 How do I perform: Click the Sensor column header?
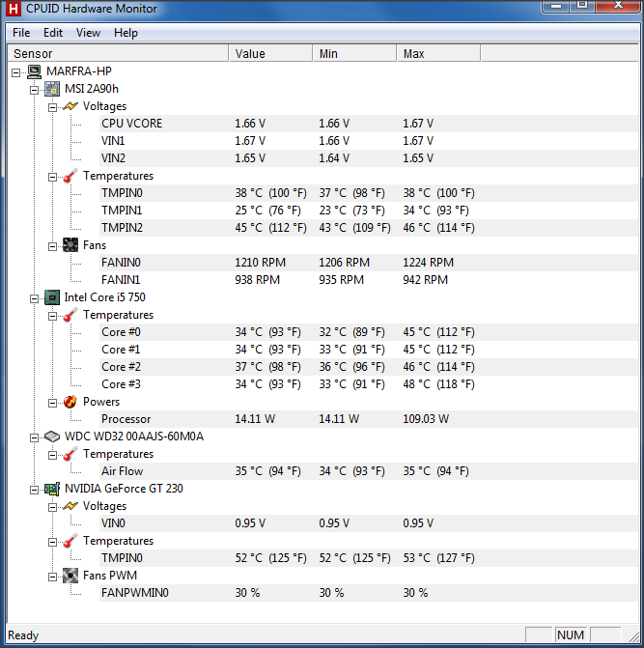point(118,54)
